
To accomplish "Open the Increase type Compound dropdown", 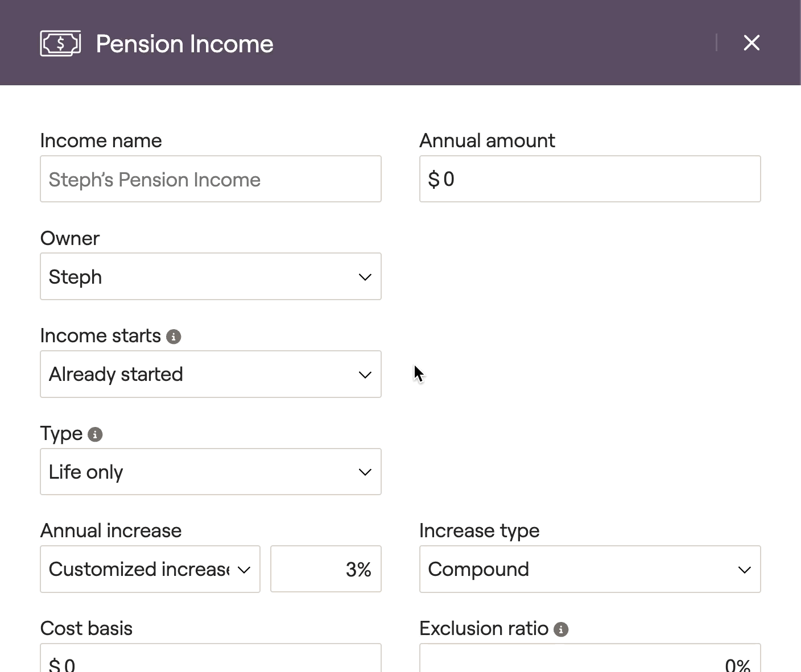I will [590, 569].
